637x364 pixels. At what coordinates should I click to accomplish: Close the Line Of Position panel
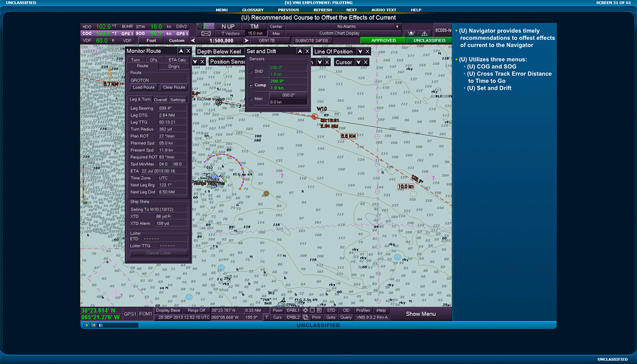(367, 51)
